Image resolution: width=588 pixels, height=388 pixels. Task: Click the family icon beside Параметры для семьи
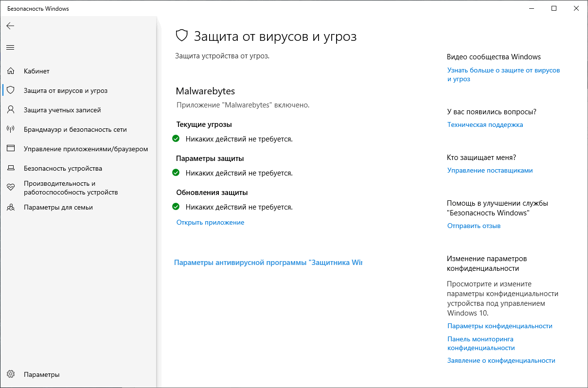[x=10, y=207]
